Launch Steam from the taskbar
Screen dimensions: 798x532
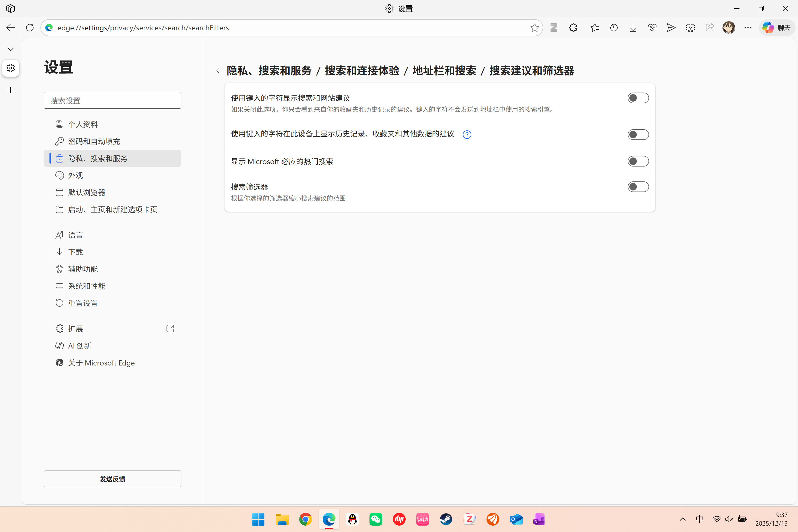(446, 519)
